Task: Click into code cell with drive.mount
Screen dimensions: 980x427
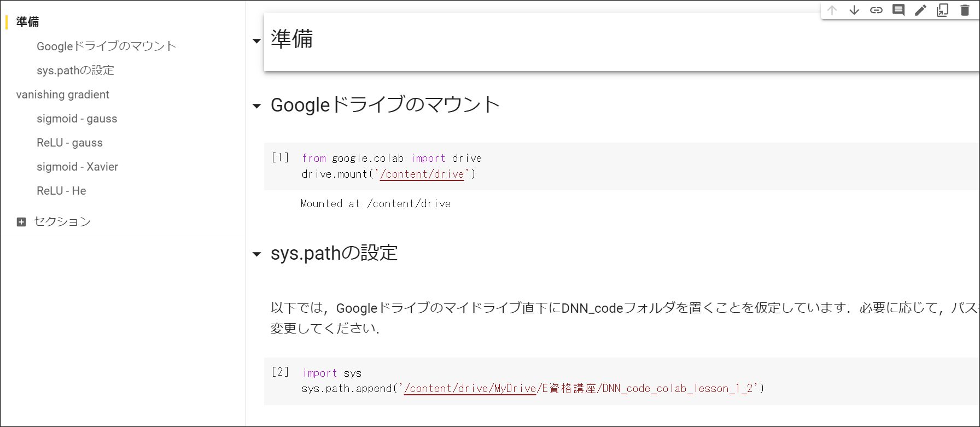Action: pos(622,166)
